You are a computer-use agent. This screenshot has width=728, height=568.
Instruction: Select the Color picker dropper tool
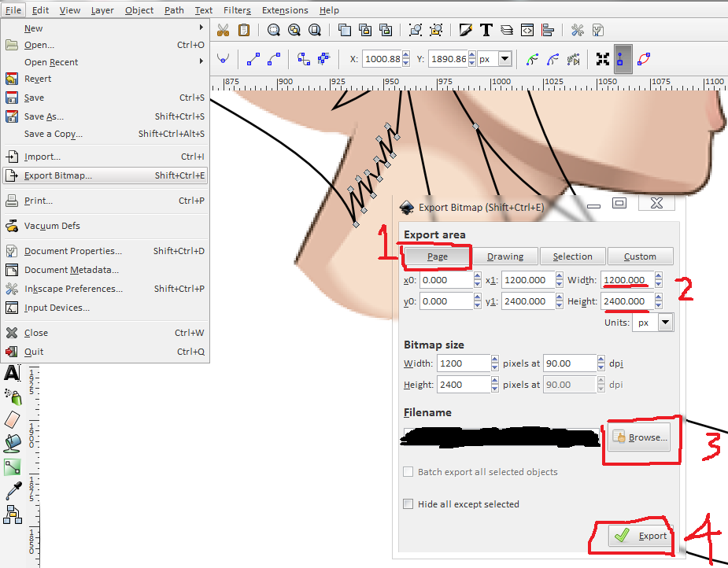[12, 491]
